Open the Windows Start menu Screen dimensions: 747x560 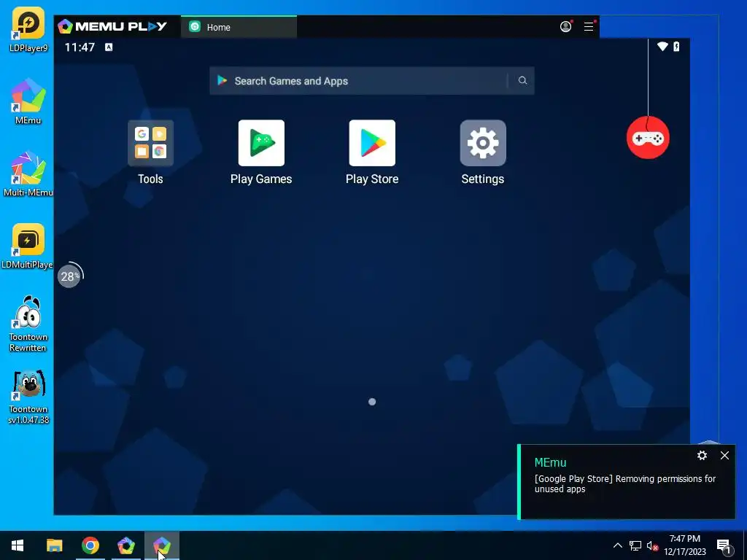point(18,545)
